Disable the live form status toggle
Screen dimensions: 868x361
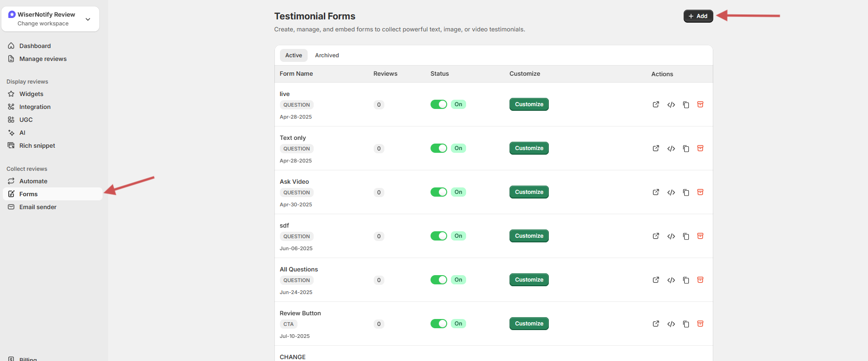pyautogui.click(x=438, y=104)
